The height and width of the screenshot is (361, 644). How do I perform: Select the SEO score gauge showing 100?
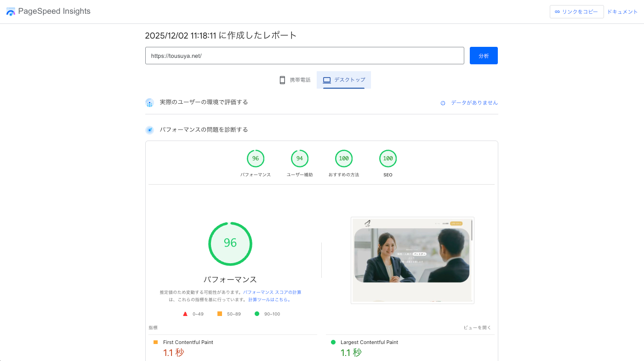(x=388, y=158)
